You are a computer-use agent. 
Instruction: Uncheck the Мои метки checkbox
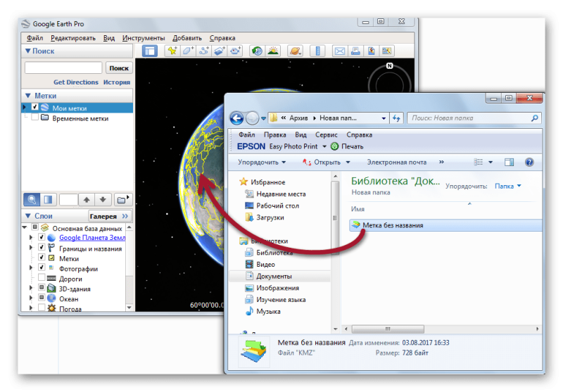pos(34,107)
